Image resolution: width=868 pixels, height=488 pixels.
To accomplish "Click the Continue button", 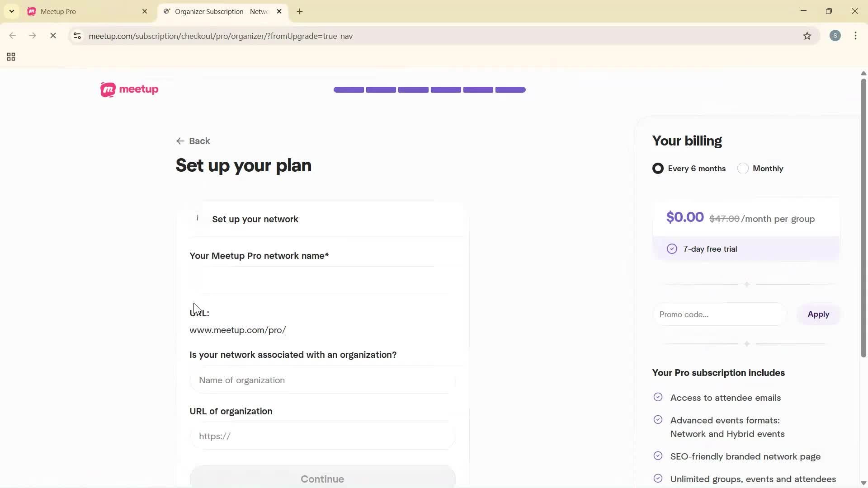I will (x=322, y=479).
